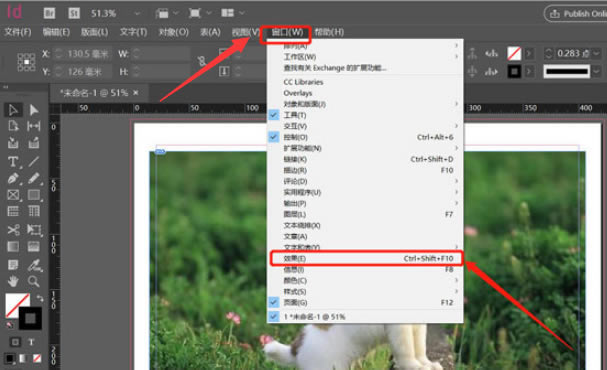Set formatting affects container toggle
Screen dimensions: 607x370
coord(15,342)
